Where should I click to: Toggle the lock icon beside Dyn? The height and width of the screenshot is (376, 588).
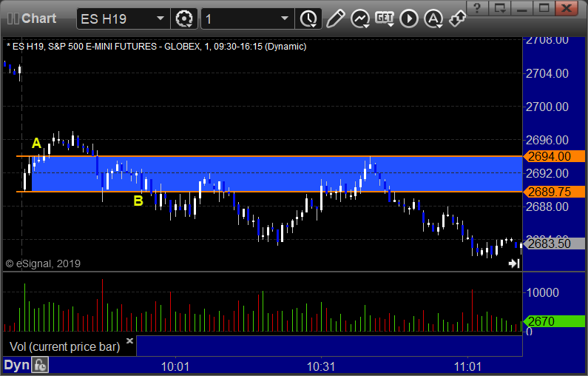[40, 365]
